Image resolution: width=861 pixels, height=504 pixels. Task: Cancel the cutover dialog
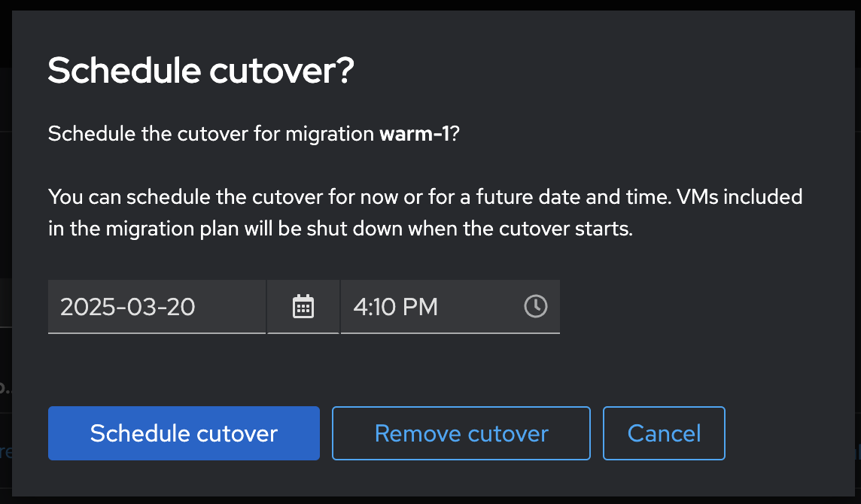coord(664,433)
